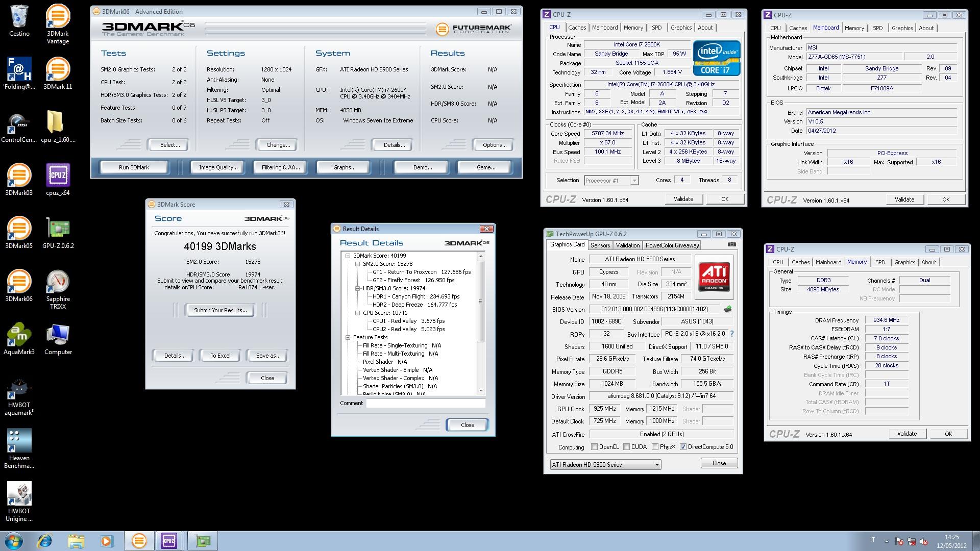Open Processor #1 selection dropdown

coord(611,181)
